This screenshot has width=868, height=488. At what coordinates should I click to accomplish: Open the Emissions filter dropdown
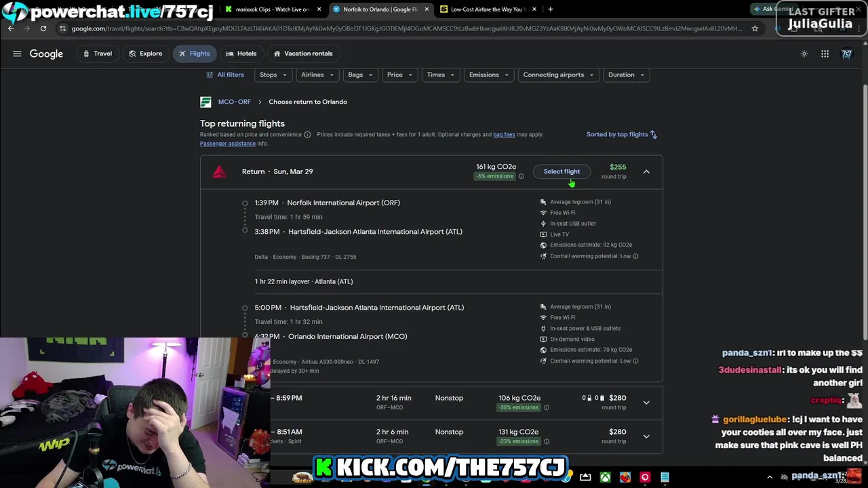pos(489,75)
